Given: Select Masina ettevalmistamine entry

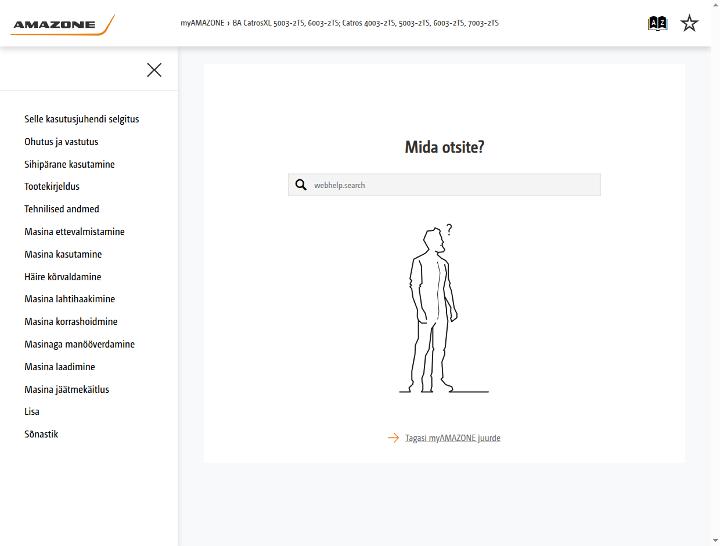Looking at the screenshot, I should coord(74,231).
